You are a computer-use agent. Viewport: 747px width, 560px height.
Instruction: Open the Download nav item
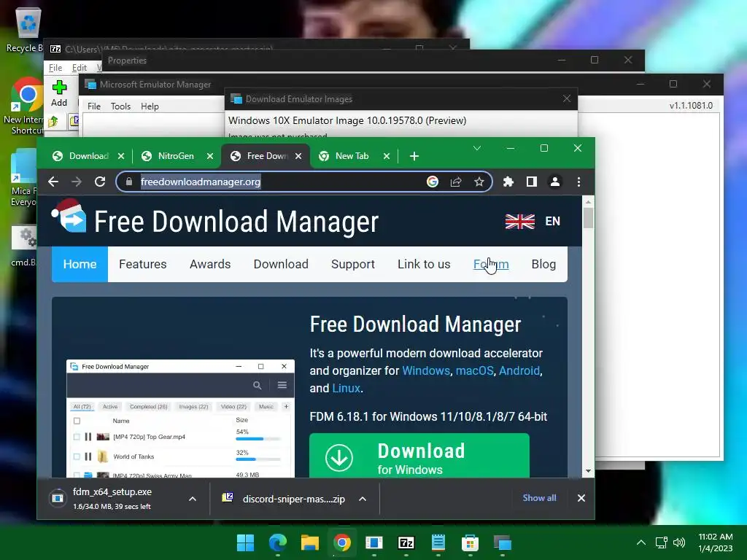(x=281, y=264)
